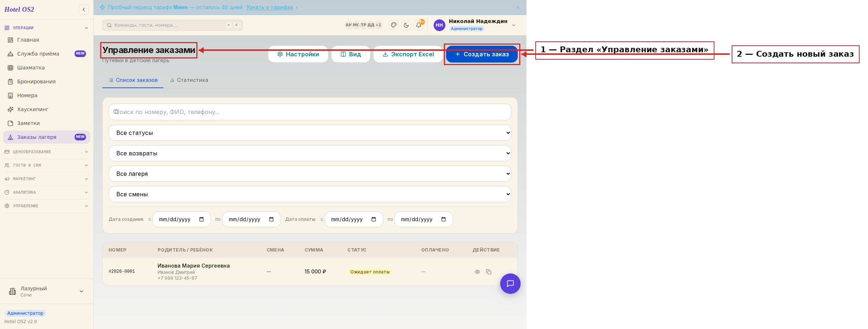Screen dimensions: 868x329
Task: Close the trial period banner
Action: (518, 7)
